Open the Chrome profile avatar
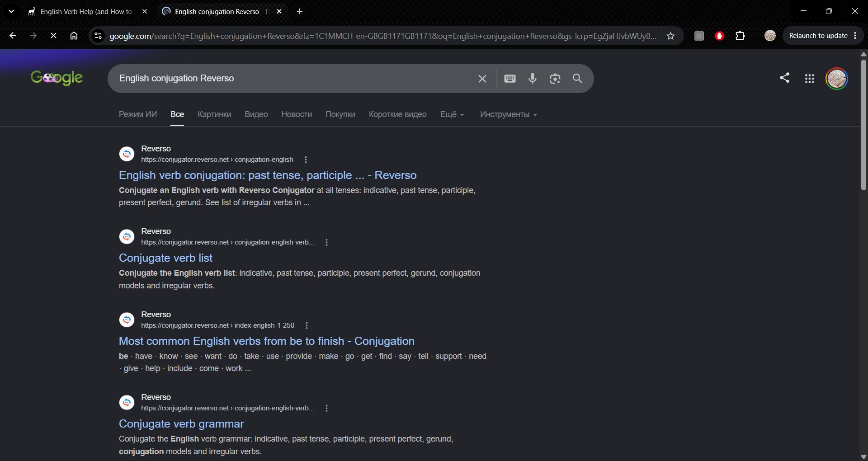Image resolution: width=868 pixels, height=461 pixels. pos(770,36)
